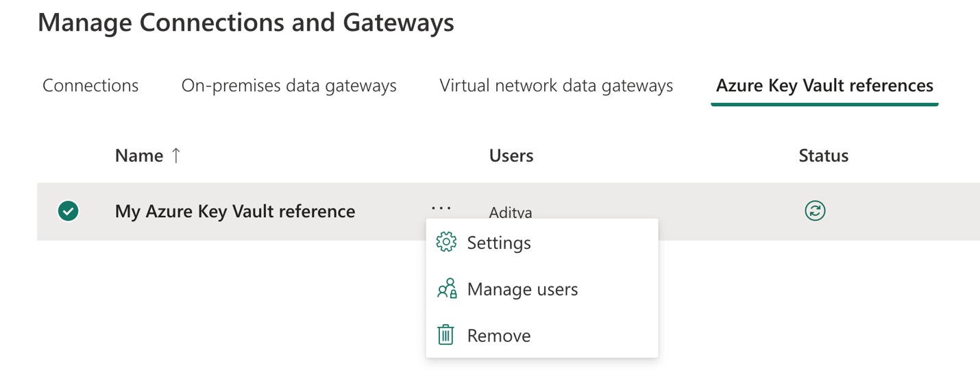
Task: Toggle the row selection checkmark for the reference
Action: click(x=68, y=211)
